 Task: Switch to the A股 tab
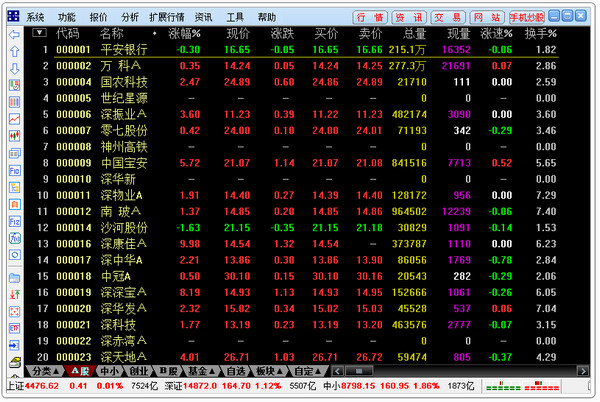tap(80, 371)
